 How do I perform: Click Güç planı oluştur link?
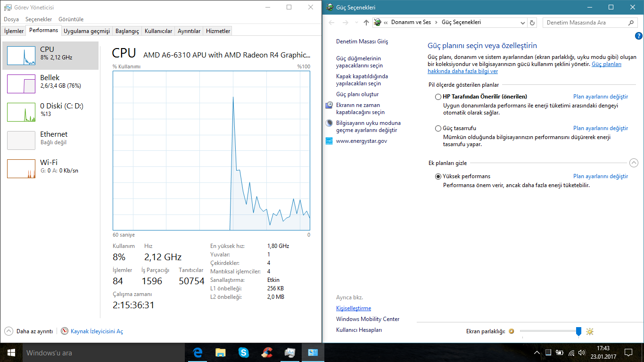point(357,94)
